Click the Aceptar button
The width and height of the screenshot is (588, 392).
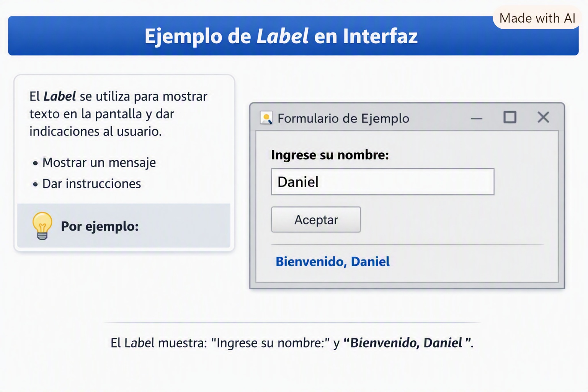point(316,220)
